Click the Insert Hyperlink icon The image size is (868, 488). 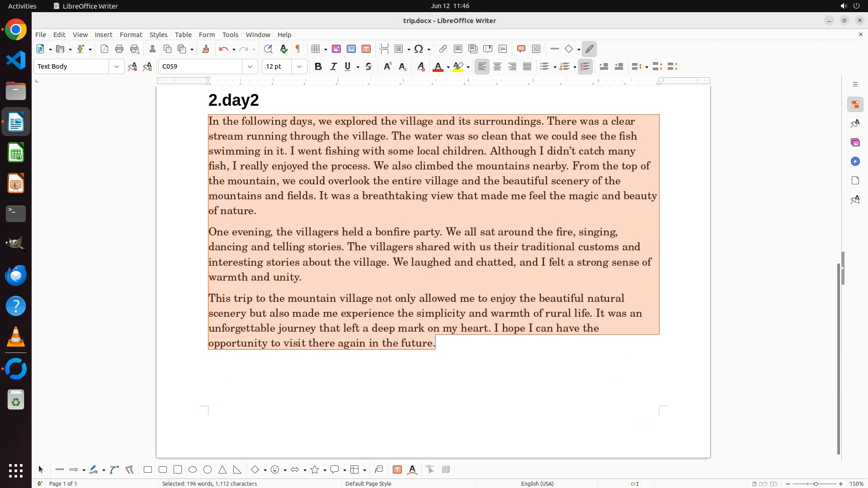[x=443, y=49]
